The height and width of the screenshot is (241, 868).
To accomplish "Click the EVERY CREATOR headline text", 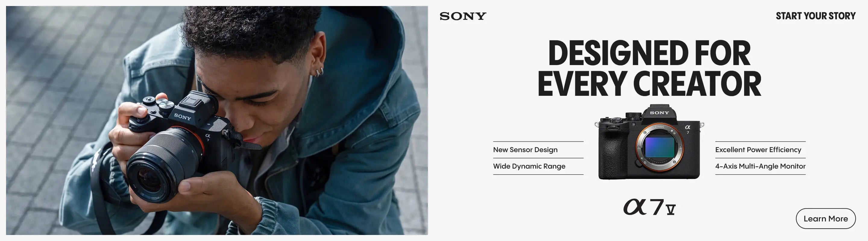I will (x=649, y=83).
